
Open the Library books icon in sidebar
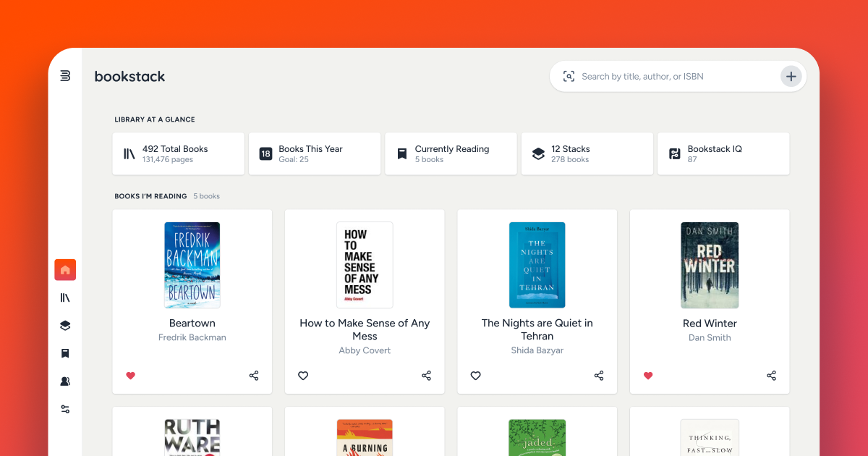tap(65, 297)
